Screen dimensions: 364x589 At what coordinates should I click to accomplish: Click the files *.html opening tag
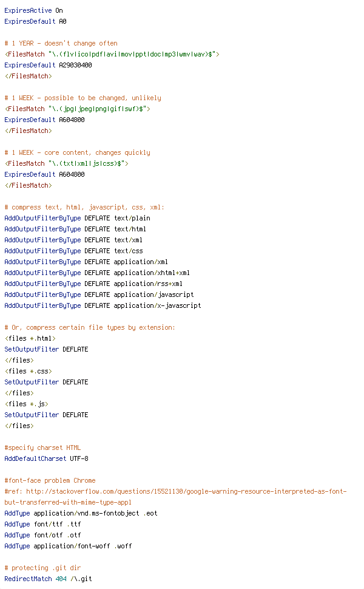coord(30,338)
